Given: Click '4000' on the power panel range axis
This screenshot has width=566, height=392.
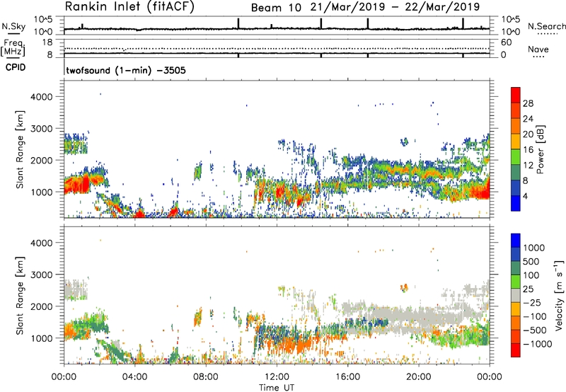Looking at the screenshot, I should (x=41, y=97).
